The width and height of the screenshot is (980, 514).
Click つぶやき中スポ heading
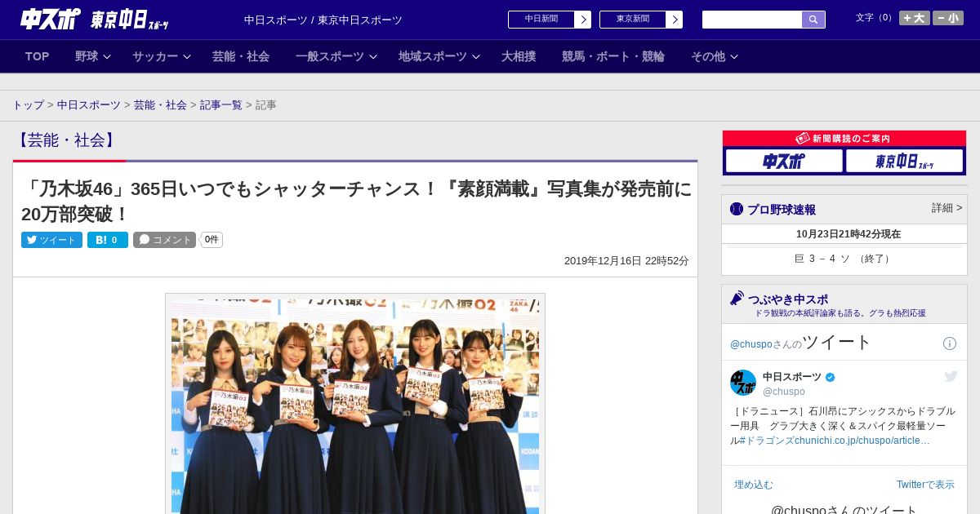788,299
